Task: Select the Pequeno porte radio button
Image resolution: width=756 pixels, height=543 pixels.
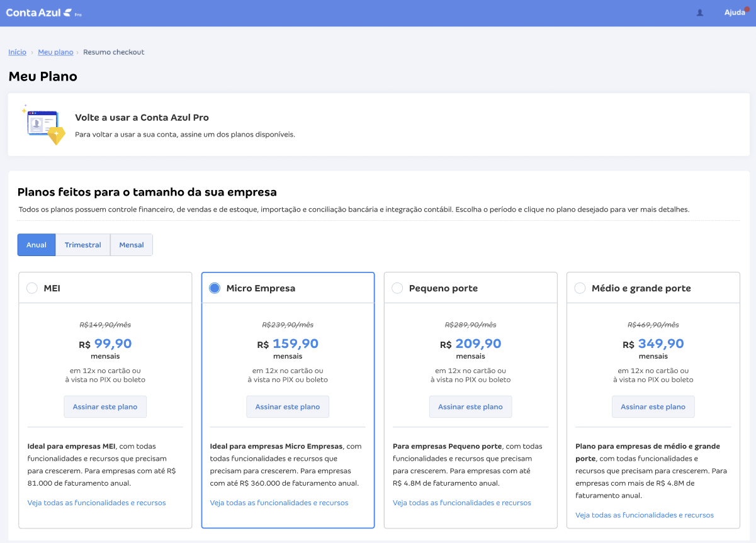Action: [397, 288]
